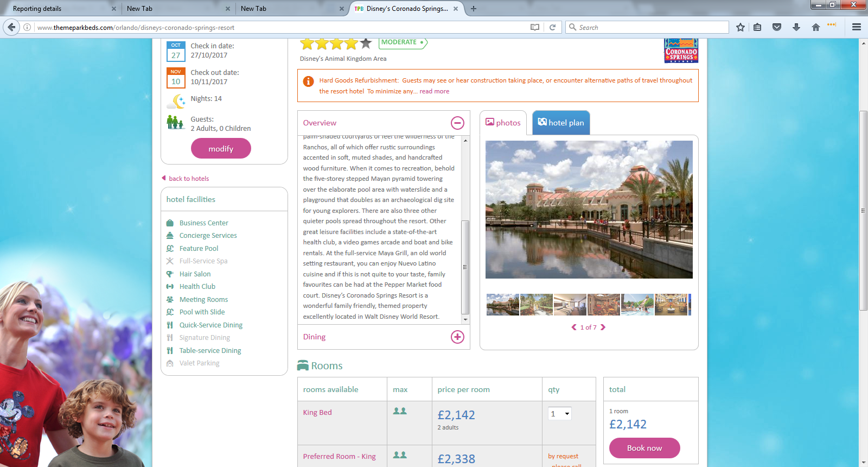Open the Preferred Room - King link

click(x=340, y=457)
